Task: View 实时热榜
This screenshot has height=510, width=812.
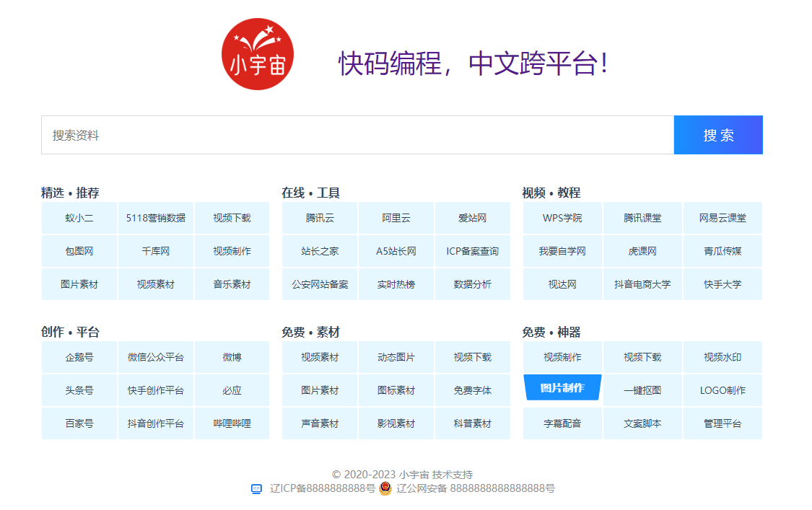Action: (x=396, y=284)
